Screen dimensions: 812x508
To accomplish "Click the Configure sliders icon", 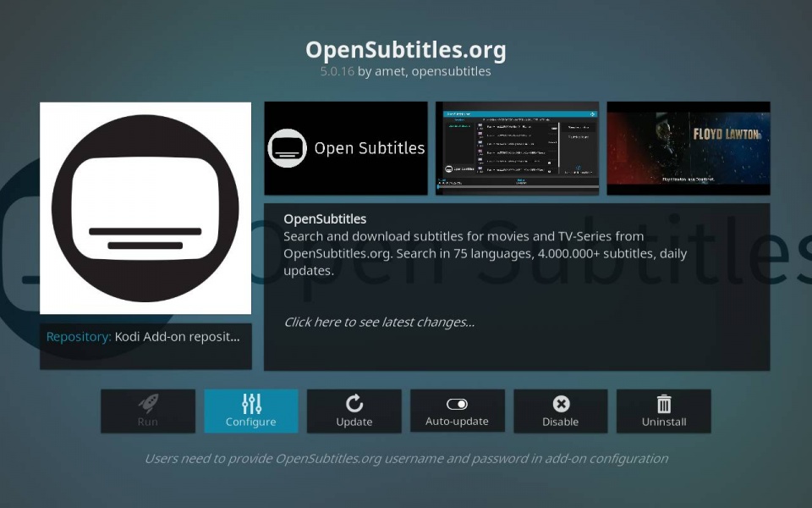I will [x=251, y=404].
